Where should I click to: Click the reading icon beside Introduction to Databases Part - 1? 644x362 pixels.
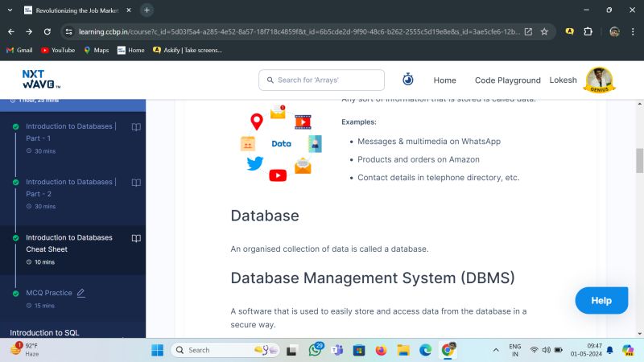(x=136, y=126)
